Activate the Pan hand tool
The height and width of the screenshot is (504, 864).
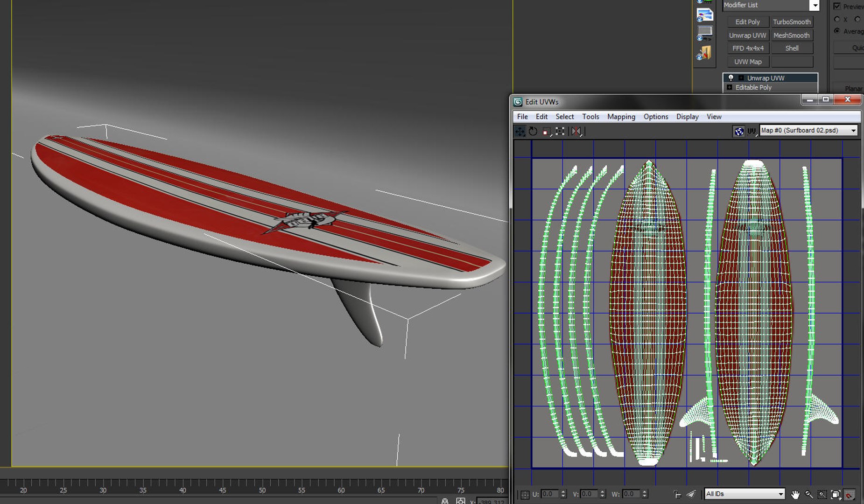(795, 494)
